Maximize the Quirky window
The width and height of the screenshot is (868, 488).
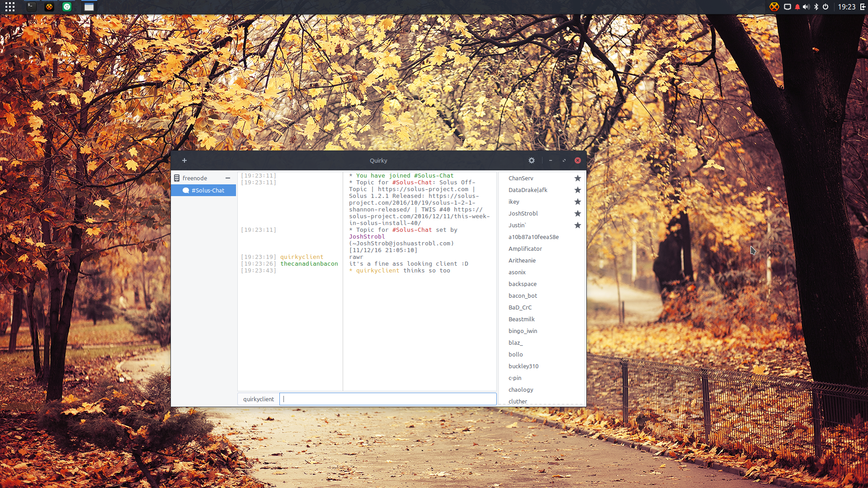pyautogui.click(x=564, y=160)
